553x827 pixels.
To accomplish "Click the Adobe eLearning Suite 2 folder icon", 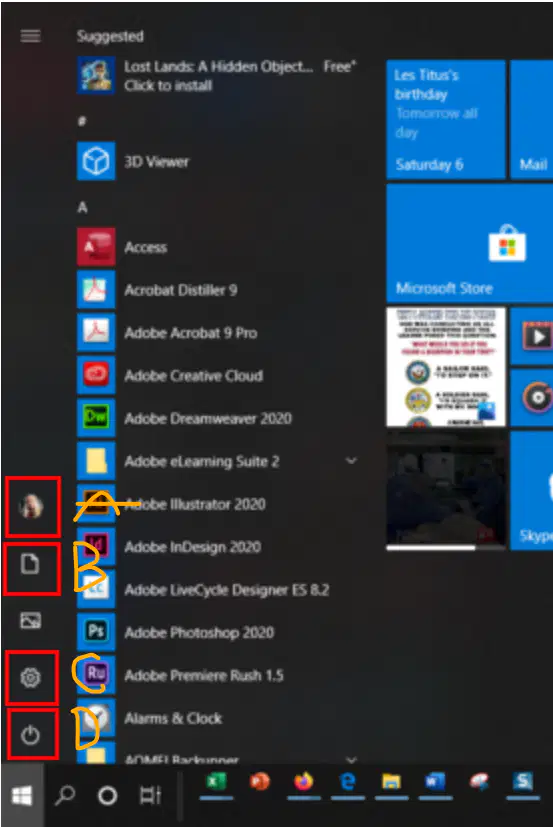I will coord(96,461).
